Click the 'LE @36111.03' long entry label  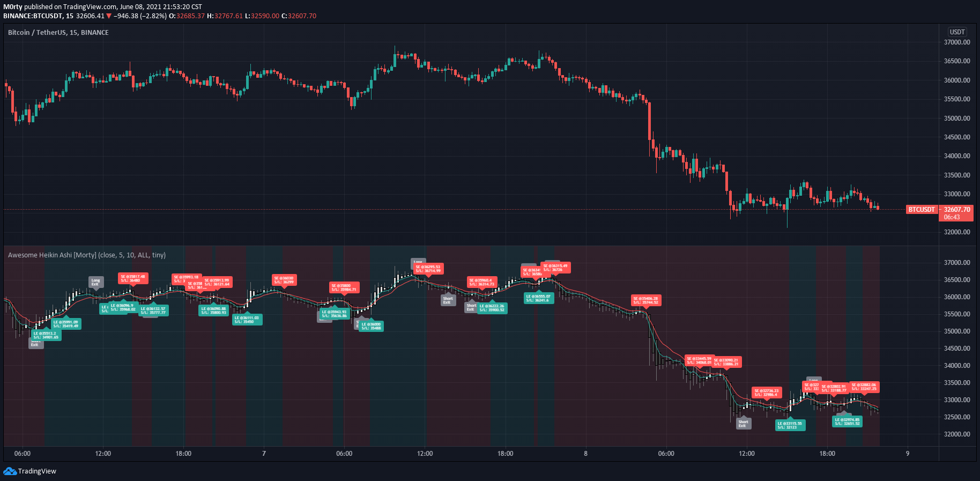247,320
